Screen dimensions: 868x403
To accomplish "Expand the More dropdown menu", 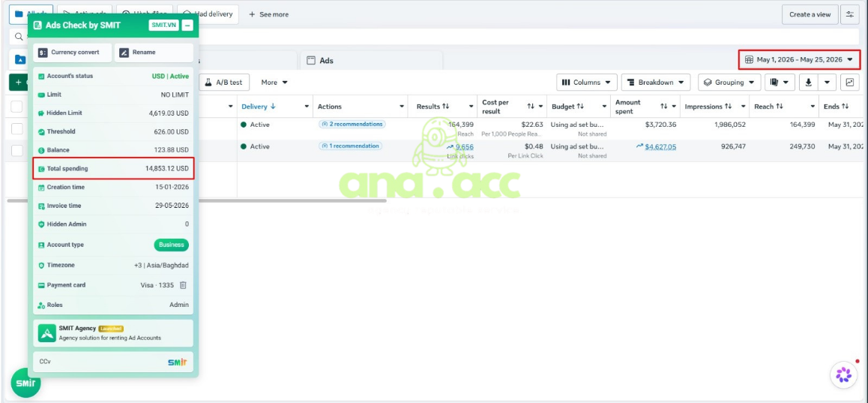I will click(x=274, y=82).
